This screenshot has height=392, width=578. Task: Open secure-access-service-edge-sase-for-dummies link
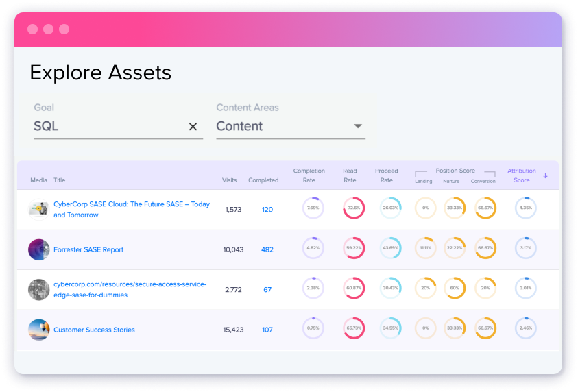130,290
